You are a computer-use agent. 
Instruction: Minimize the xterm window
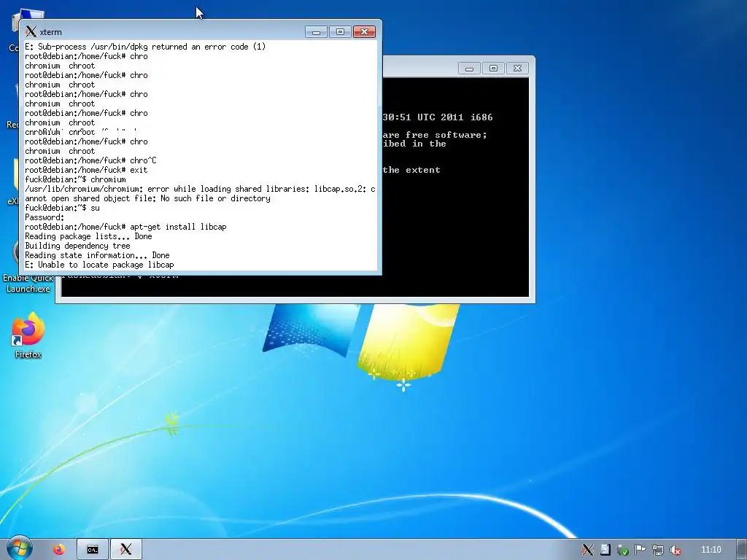(316, 31)
